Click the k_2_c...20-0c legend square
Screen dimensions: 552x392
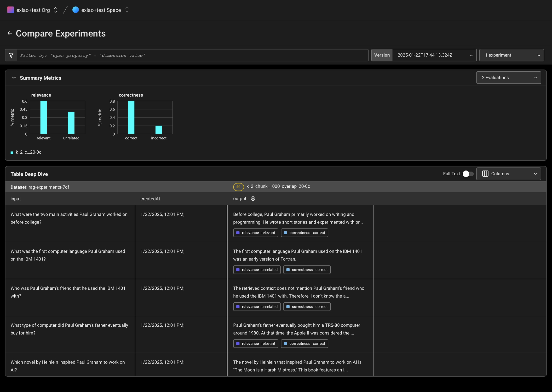[x=12, y=153]
